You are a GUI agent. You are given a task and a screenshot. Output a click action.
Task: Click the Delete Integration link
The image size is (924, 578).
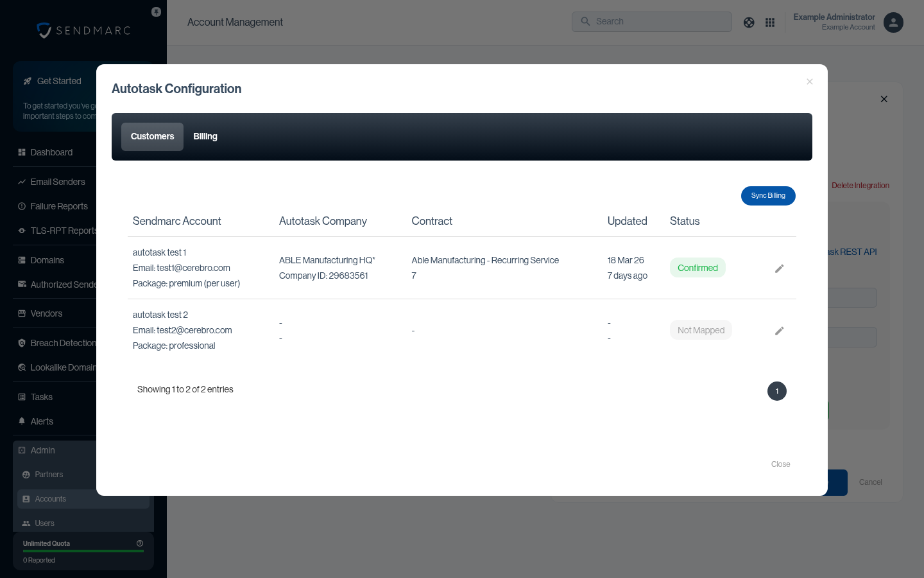point(860,186)
